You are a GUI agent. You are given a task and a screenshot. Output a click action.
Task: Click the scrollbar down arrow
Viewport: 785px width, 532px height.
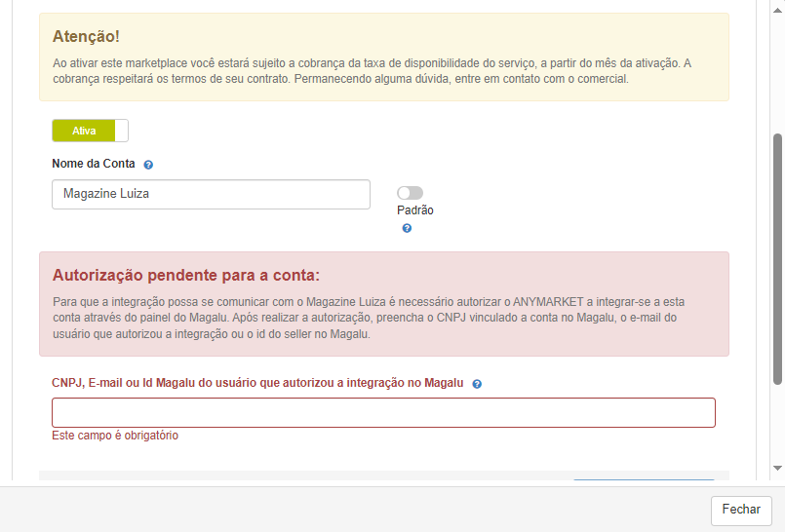tap(777, 468)
